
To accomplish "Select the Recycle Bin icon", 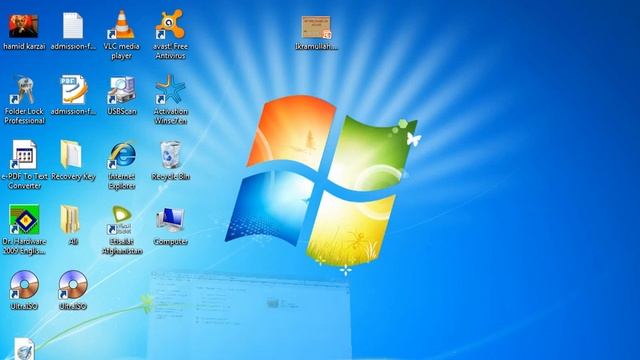I will click(x=170, y=155).
